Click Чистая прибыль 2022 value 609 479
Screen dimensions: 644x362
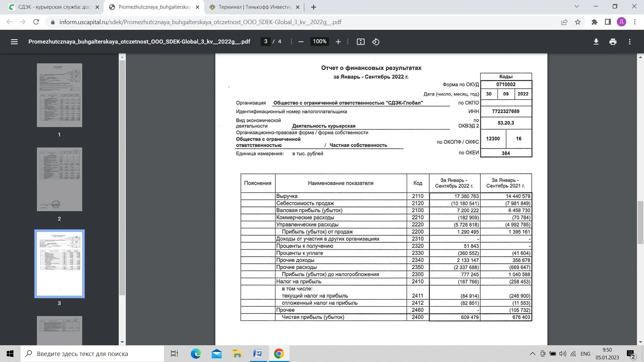click(x=470, y=317)
